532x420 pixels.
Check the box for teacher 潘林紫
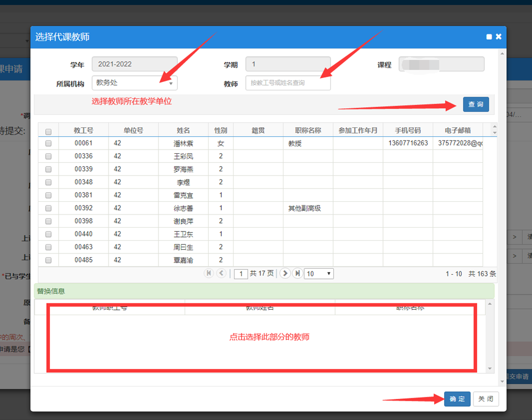coord(48,144)
